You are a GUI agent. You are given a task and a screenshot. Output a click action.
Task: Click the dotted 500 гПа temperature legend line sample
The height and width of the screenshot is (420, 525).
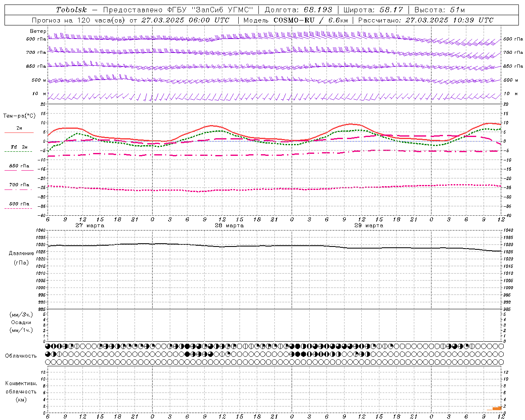click(x=18, y=208)
